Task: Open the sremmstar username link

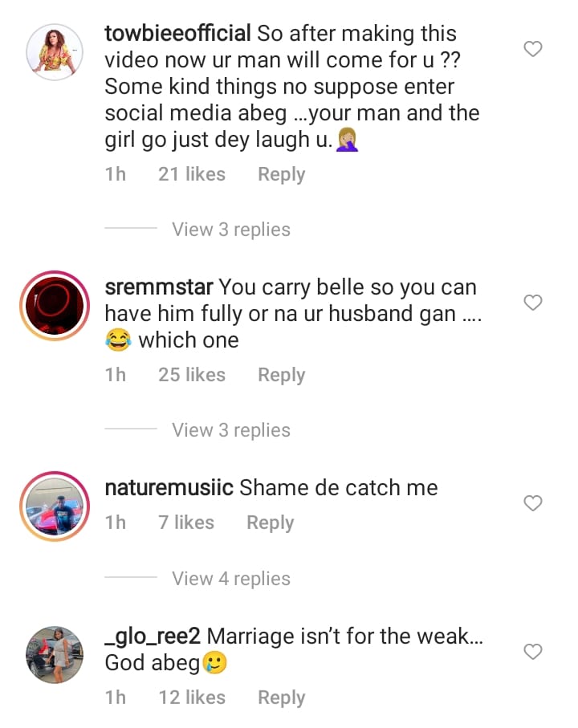Action: 159,287
